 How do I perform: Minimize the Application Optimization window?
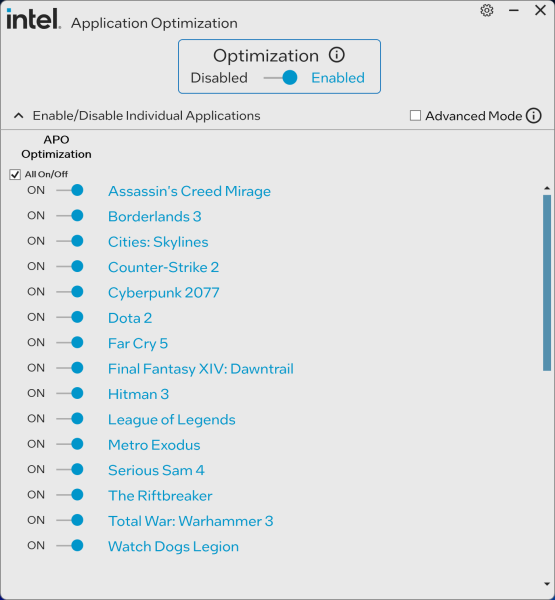[514, 11]
